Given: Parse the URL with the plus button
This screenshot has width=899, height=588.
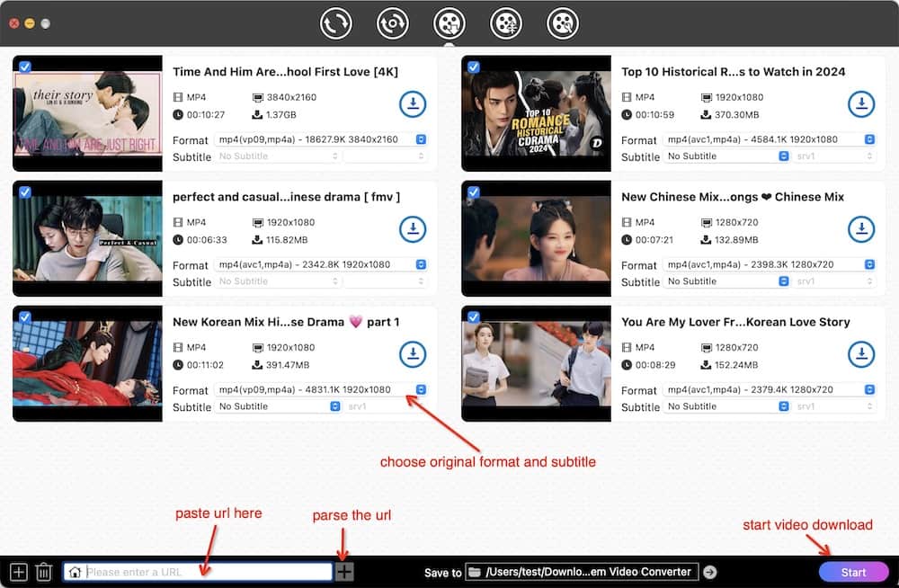Looking at the screenshot, I should 344,571.
